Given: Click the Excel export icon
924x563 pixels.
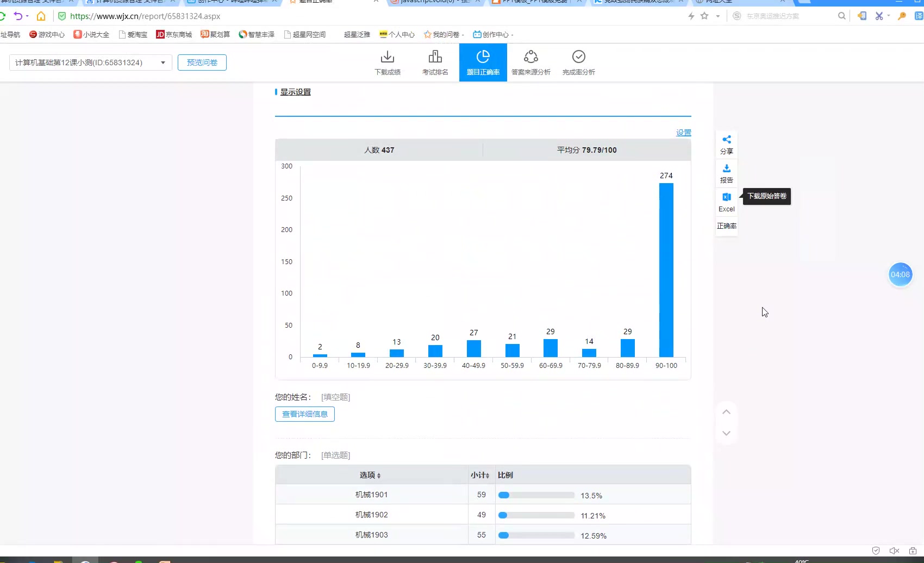Looking at the screenshot, I should click(727, 202).
